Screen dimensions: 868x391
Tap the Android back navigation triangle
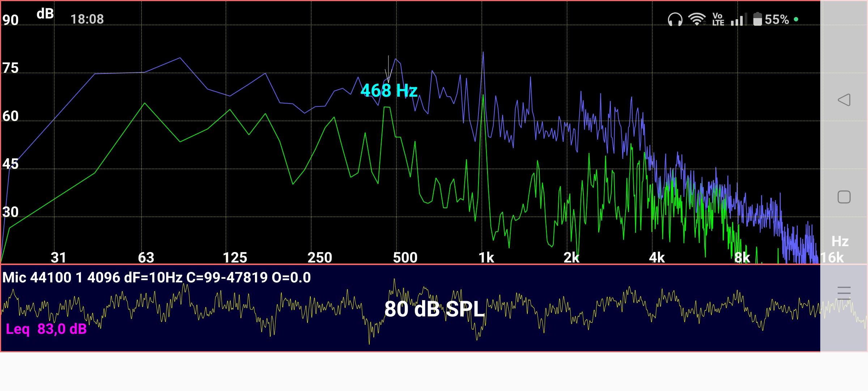[844, 100]
